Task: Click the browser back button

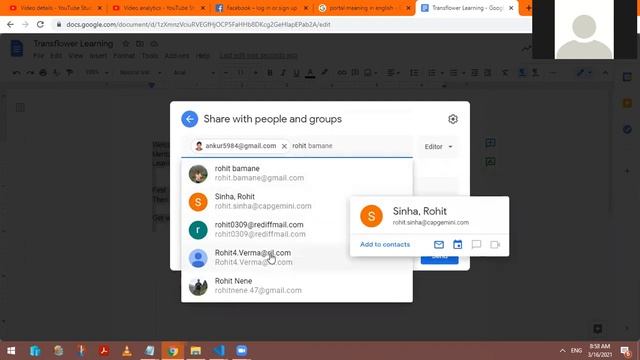Action: [10, 24]
